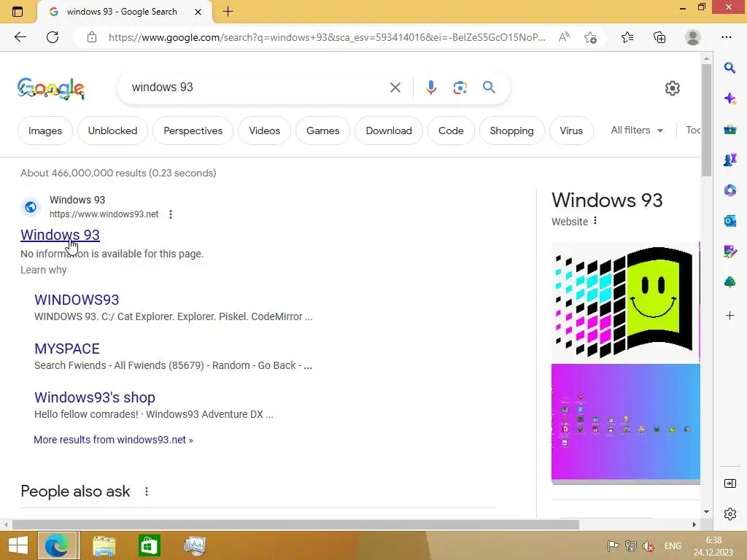
Task: Open the performance monitor taskbar icon
Action: [x=194, y=545]
